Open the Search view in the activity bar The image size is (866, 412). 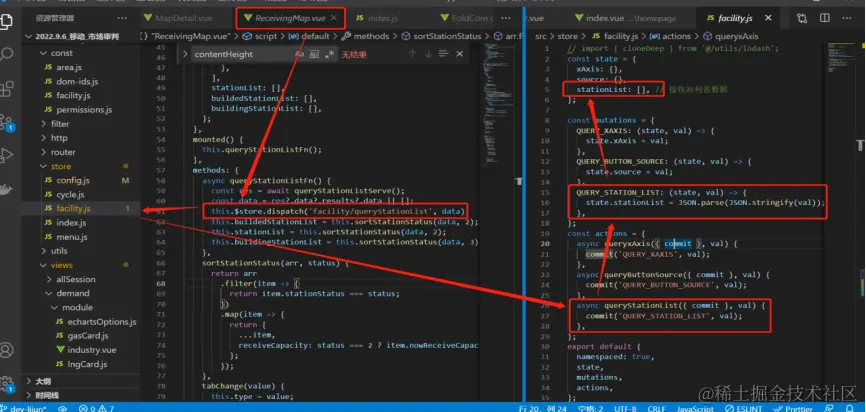[x=7, y=54]
